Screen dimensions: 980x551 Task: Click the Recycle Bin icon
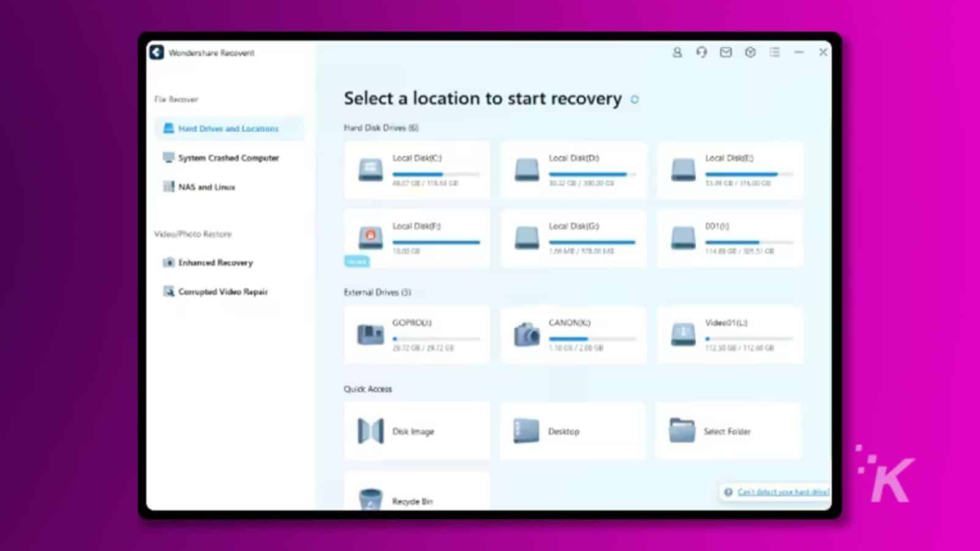[x=371, y=499]
